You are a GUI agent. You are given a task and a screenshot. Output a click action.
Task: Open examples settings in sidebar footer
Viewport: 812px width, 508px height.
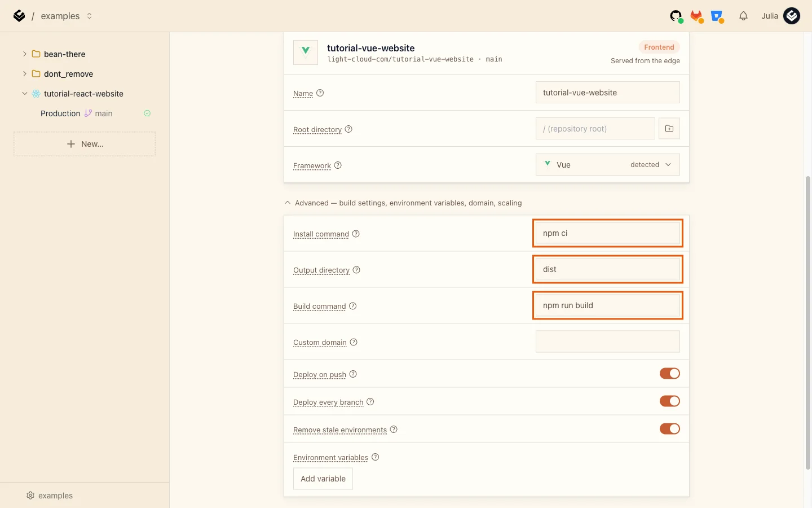[x=50, y=496]
